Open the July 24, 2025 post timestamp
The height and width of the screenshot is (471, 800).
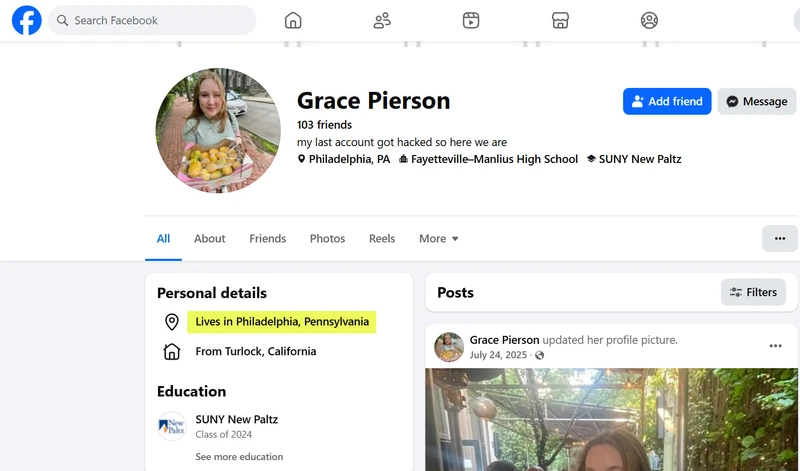tap(498, 355)
